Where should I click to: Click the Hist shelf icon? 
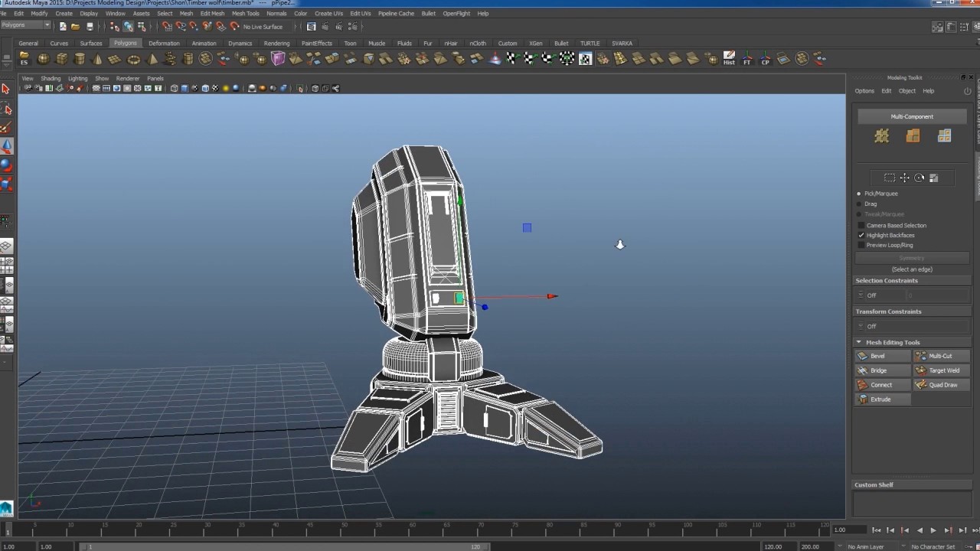pos(729,59)
